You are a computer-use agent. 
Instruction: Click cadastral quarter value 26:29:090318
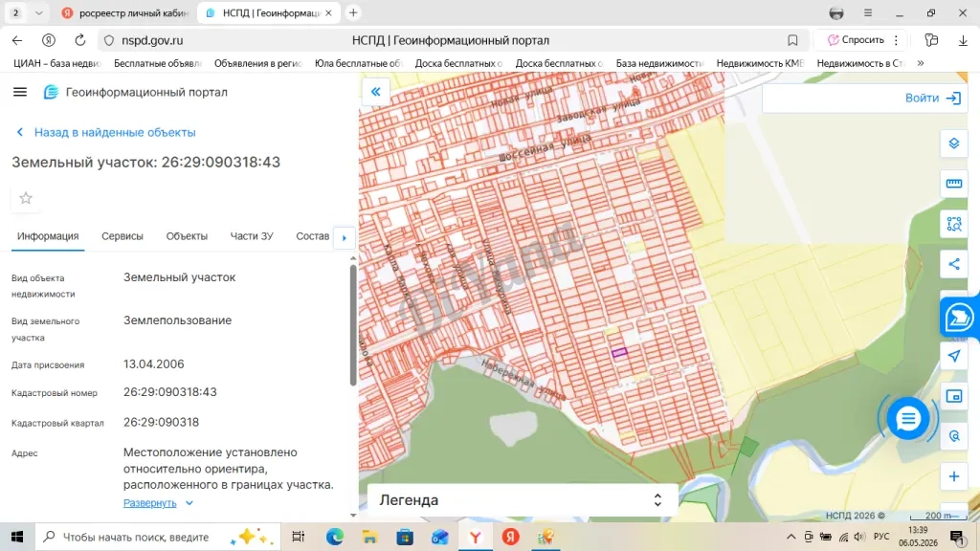(161, 422)
